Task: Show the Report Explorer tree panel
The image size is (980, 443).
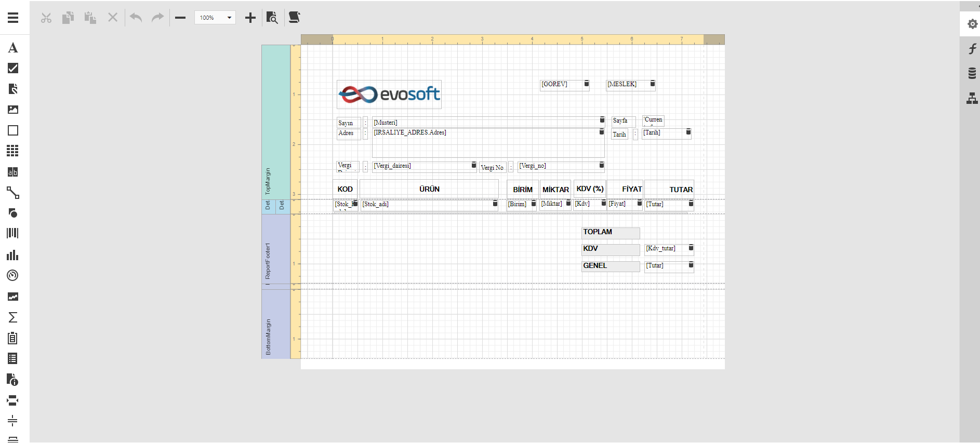Action: [972, 98]
